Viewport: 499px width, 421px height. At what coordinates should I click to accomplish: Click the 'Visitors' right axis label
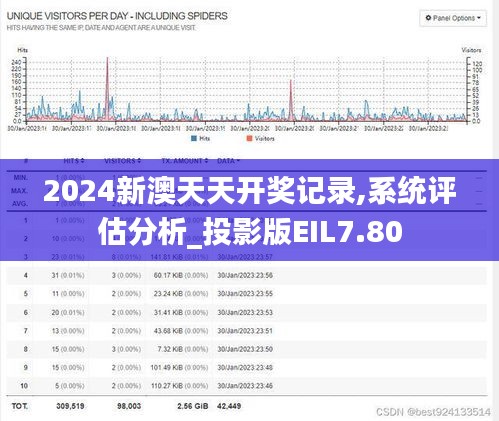[x=471, y=50]
